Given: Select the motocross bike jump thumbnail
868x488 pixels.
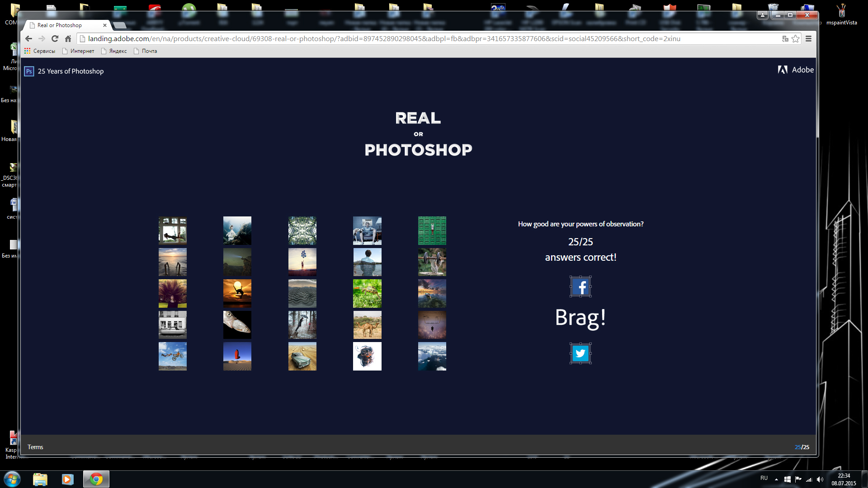Looking at the screenshot, I should click(173, 356).
